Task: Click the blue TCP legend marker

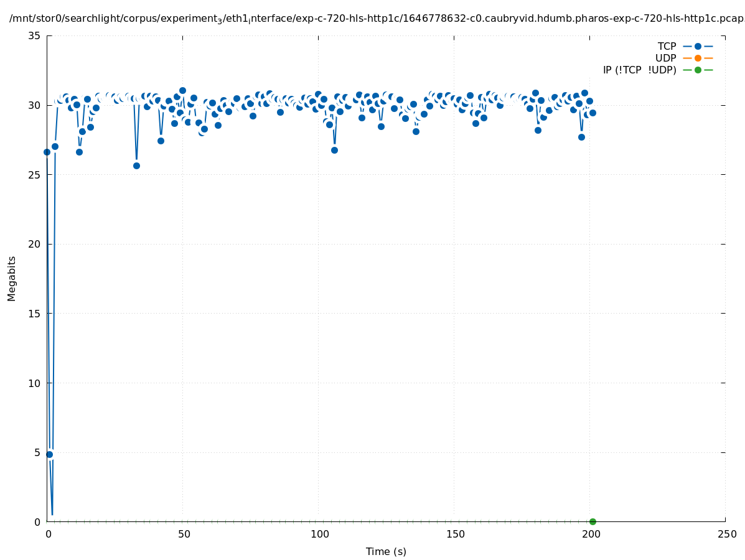Action: (698, 46)
